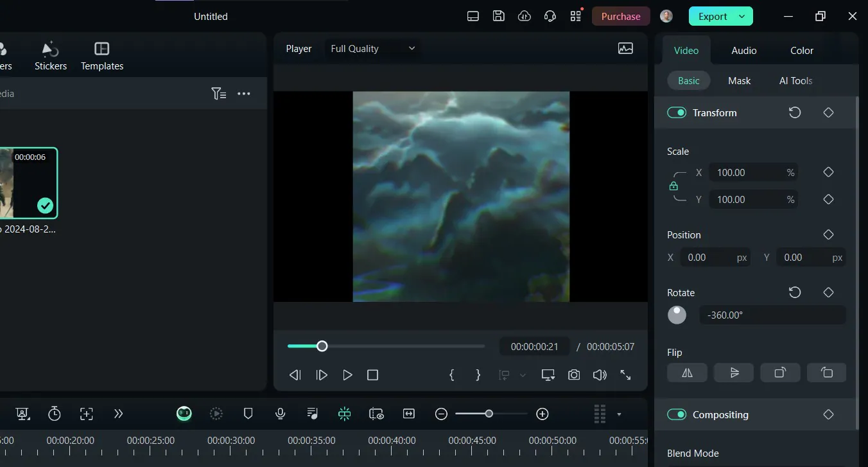
Task: Flip the clip horizontally
Action: point(687,373)
